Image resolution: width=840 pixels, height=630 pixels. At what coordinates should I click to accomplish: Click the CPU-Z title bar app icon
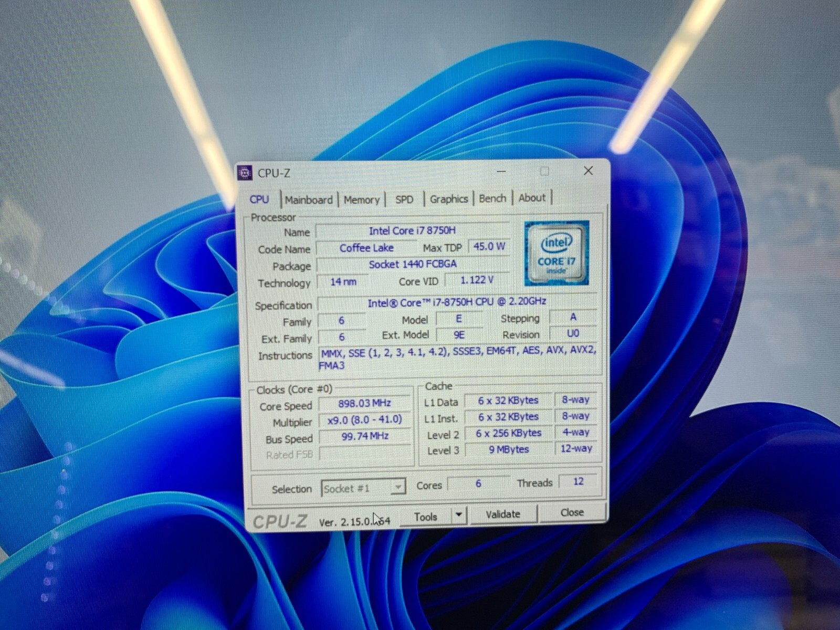point(245,173)
